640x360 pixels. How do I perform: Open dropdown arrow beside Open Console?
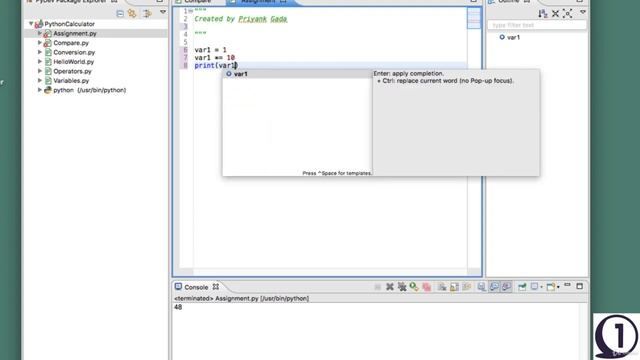click(x=542, y=287)
